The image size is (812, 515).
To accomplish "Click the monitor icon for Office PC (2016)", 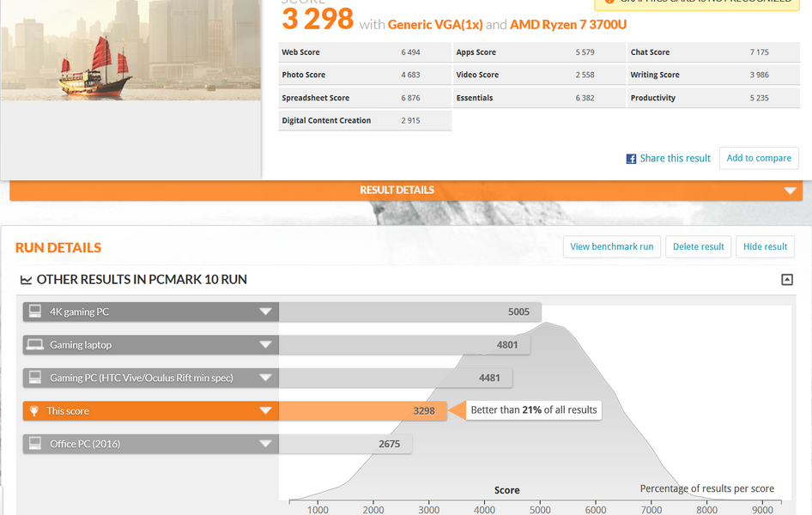I will coord(35,444).
